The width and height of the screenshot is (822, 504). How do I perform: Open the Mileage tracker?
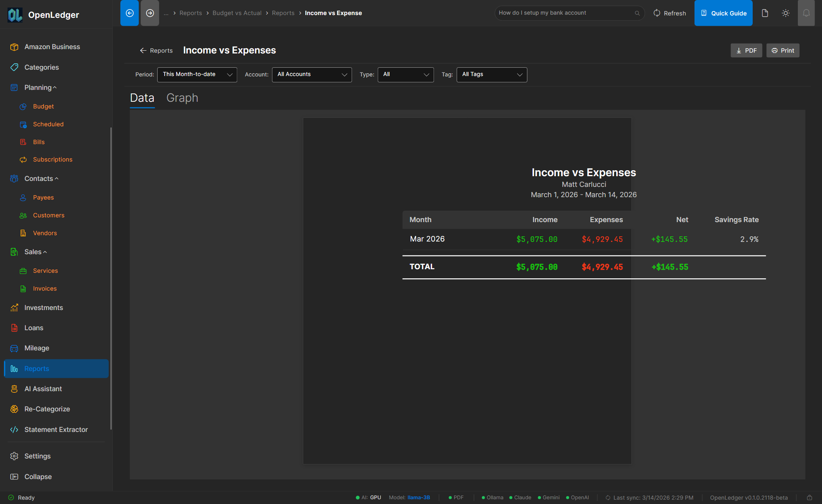[36, 348]
